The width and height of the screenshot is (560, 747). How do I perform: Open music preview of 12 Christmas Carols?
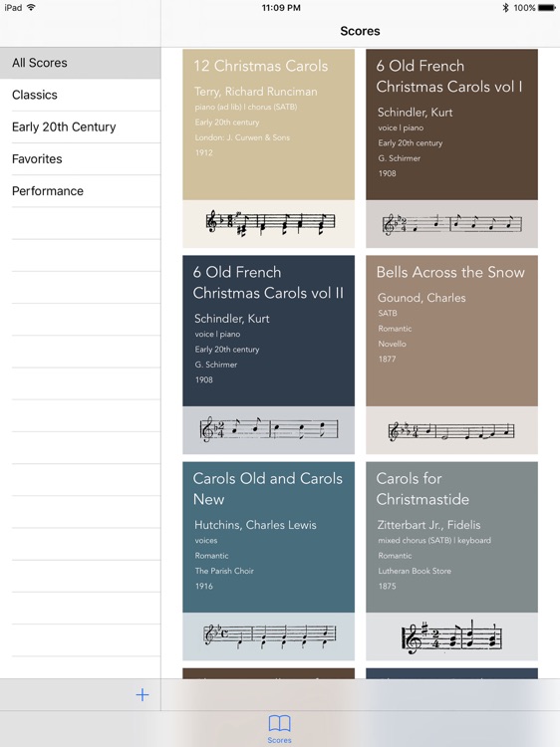pyautogui.click(x=269, y=224)
